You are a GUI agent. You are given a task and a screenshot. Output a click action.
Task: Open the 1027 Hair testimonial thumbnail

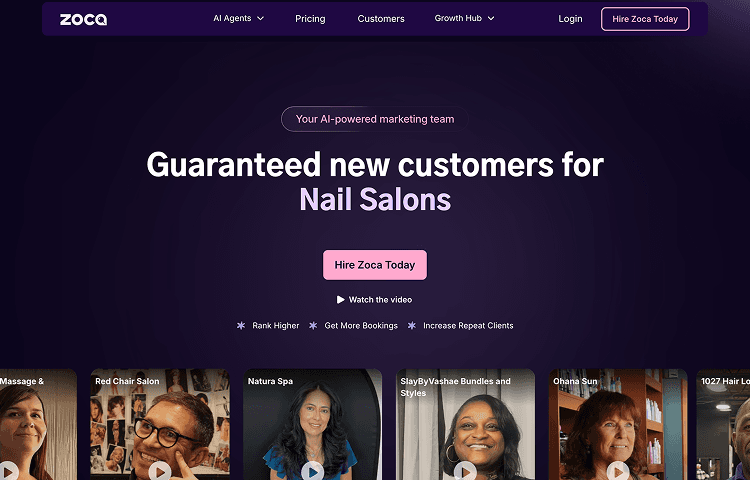pyautogui.click(x=723, y=425)
